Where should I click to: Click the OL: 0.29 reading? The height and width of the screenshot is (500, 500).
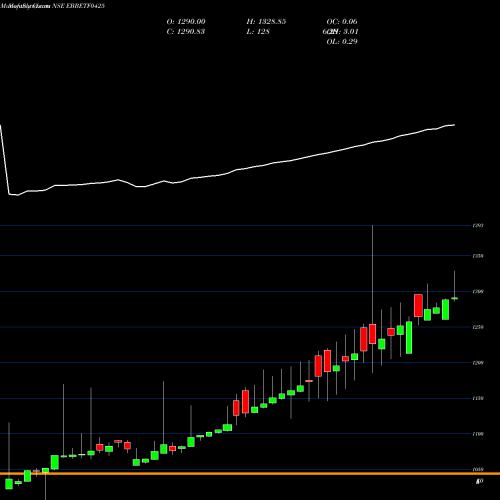342,42
